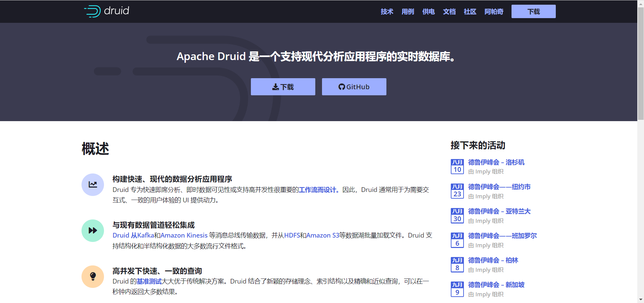The width and height of the screenshot is (644, 303).
Task: Click the 构建快速、现代的数据分析应用程序 heading
Action: [172, 179]
